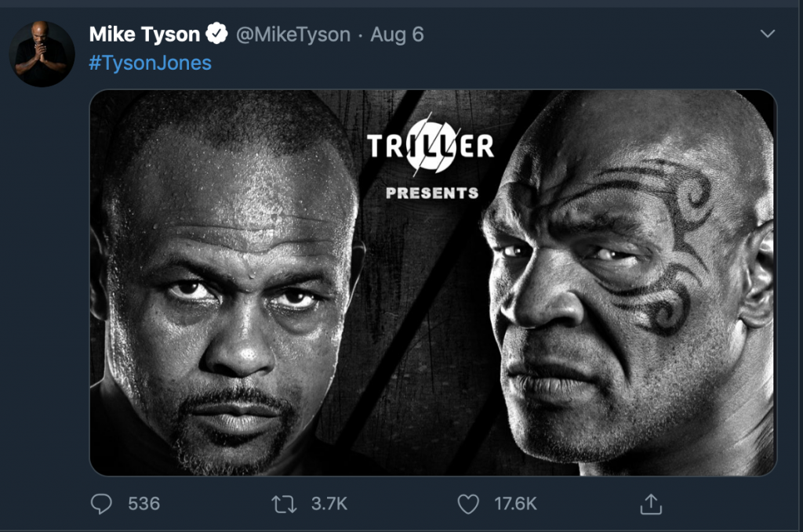The width and height of the screenshot is (803, 532).
Task: Open the share tweet icon
Action: click(x=650, y=504)
